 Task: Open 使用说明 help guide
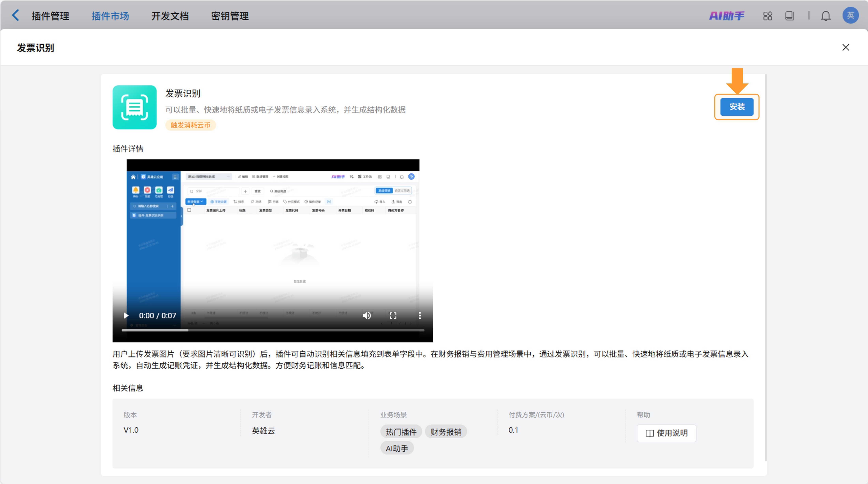(x=666, y=433)
